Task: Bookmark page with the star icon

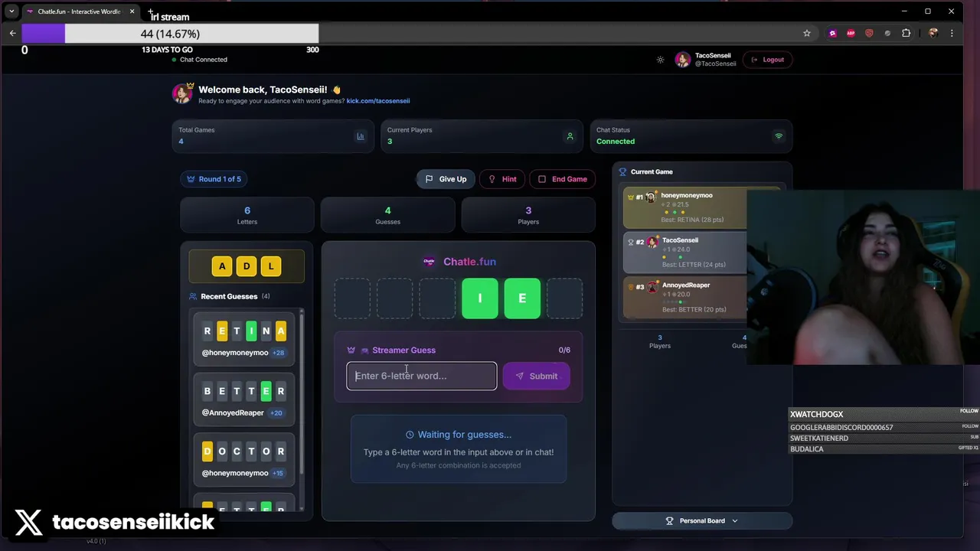Action: (806, 33)
